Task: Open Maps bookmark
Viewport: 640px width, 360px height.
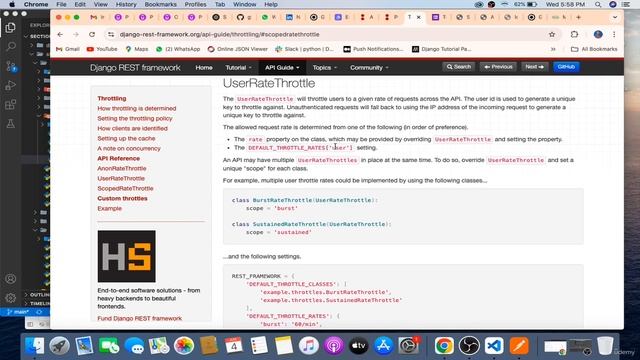Action: pos(137,49)
